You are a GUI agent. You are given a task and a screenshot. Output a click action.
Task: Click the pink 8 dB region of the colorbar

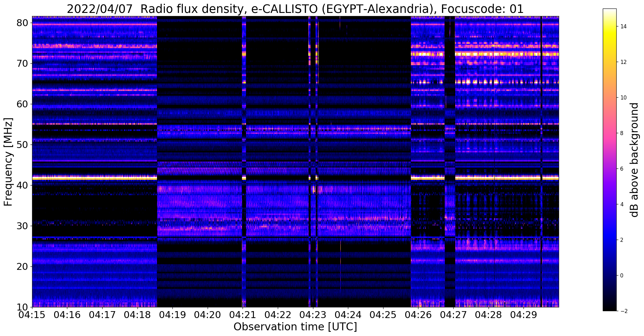tap(609, 133)
